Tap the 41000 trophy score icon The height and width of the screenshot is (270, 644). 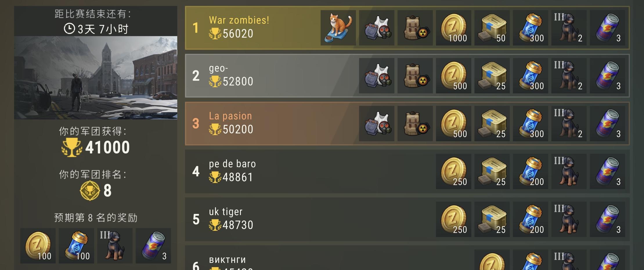[71, 147]
